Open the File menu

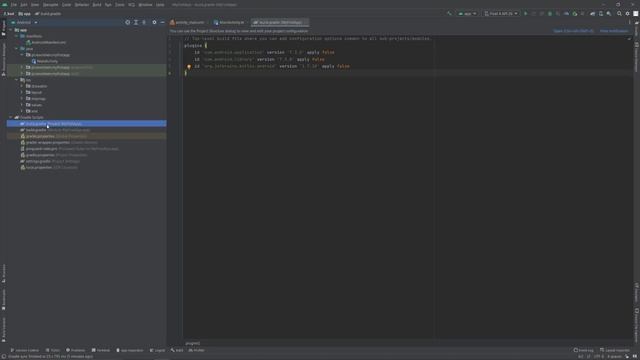[14, 5]
